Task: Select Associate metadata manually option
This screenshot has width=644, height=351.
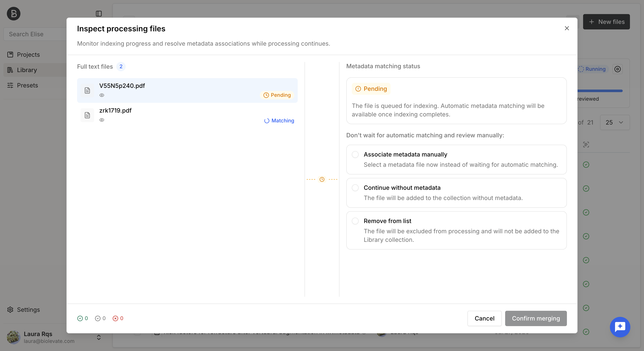Action: click(457, 160)
